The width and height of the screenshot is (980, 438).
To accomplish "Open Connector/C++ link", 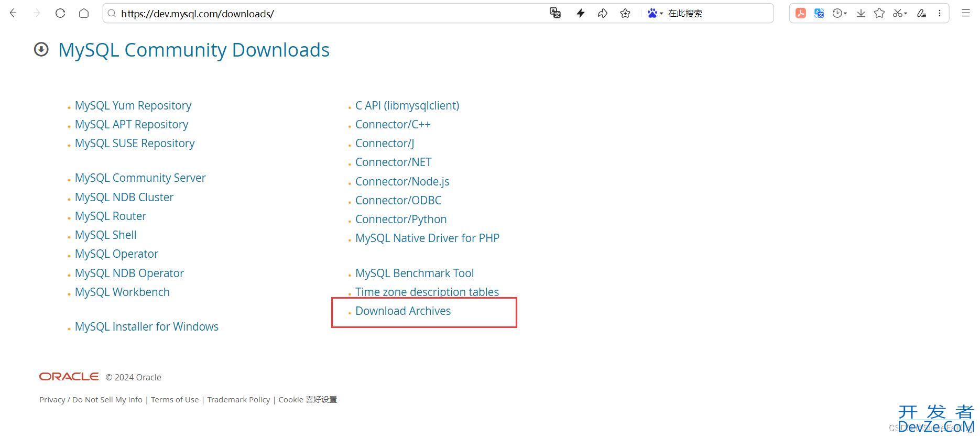I will [x=393, y=124].
